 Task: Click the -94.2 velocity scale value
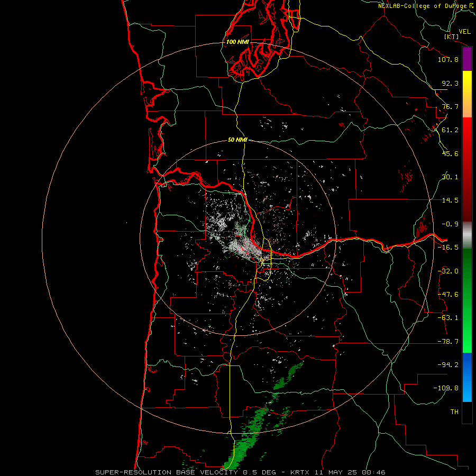pos(448,364)
